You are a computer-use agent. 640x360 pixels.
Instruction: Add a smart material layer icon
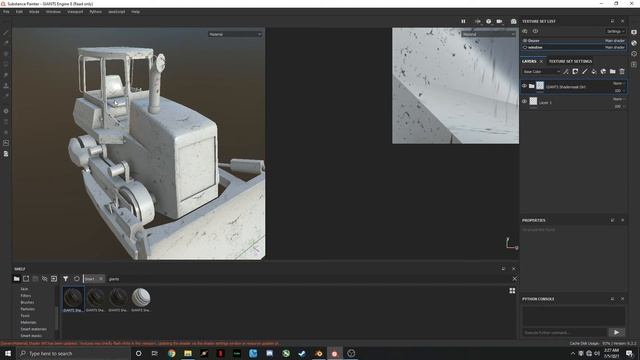[603, 71]
